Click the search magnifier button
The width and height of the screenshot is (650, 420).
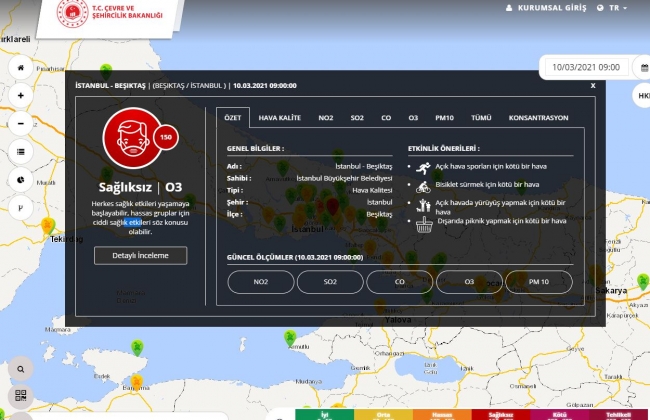pos(21,369)
